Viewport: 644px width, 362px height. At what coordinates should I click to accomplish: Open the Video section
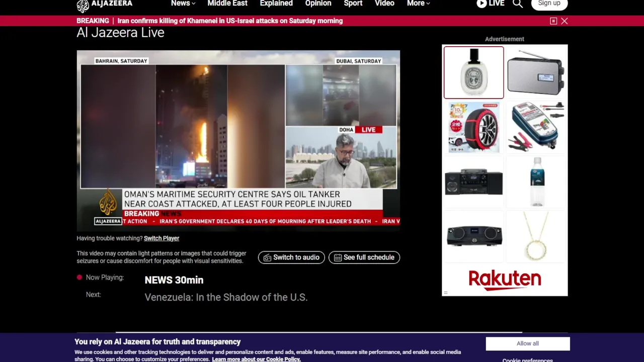(x=384, y=4)
